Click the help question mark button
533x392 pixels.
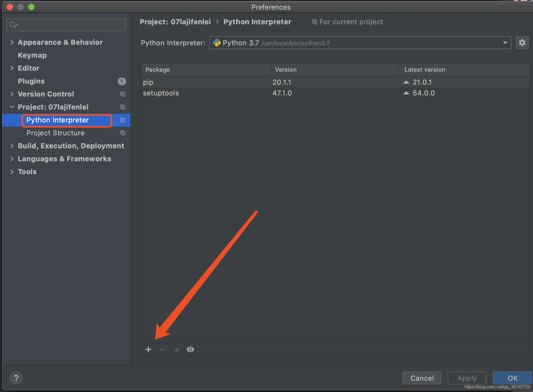16,378
